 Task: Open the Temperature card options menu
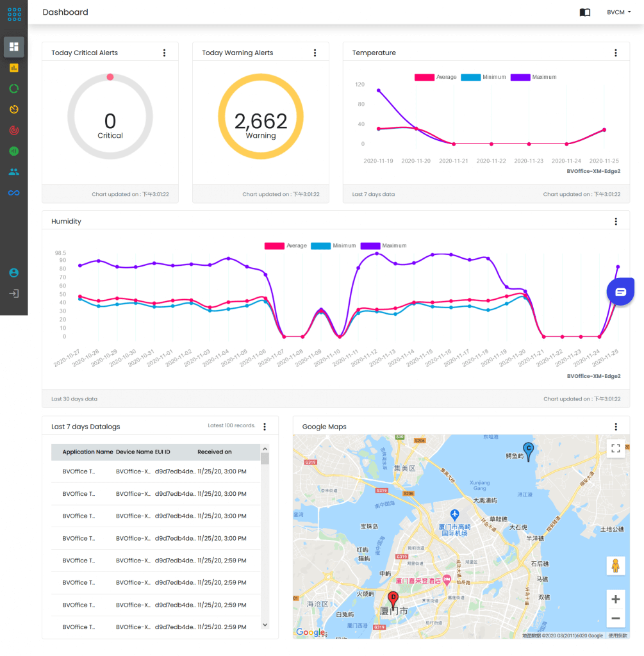click(x=616, y=53)
